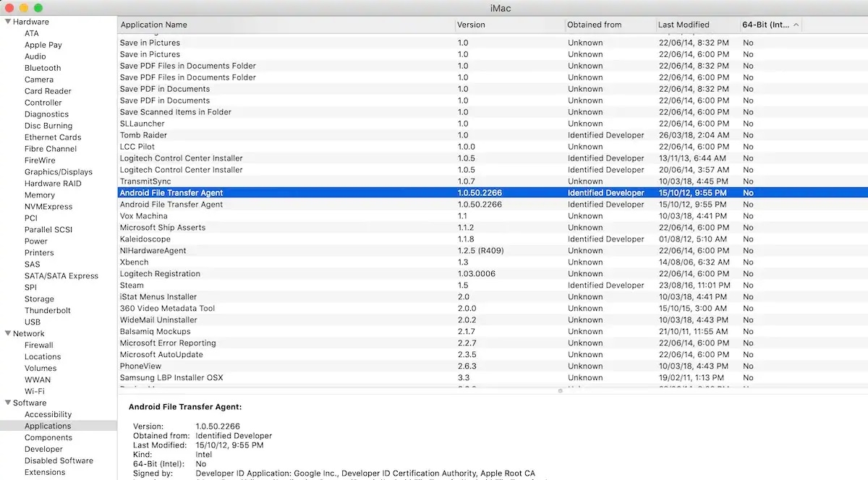Image resolution: width=868 pixels, height=480 pixels.
Task: Sort by Version column header
Action: coord(510,25)
